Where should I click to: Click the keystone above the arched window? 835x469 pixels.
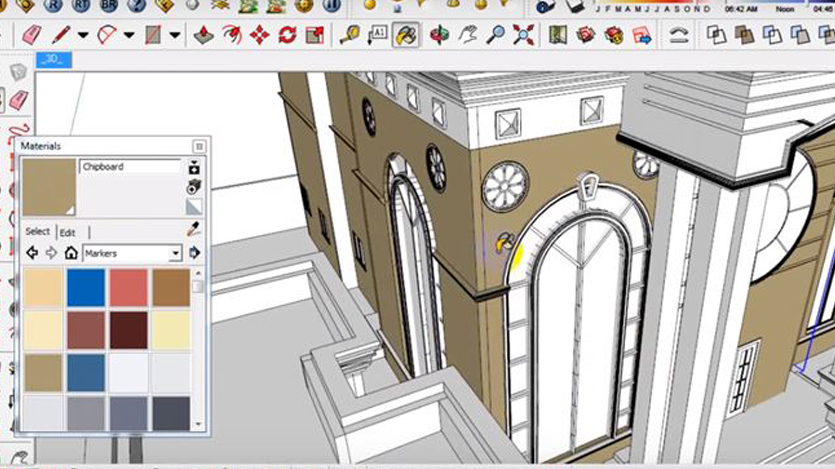click(x=586, y=187)
